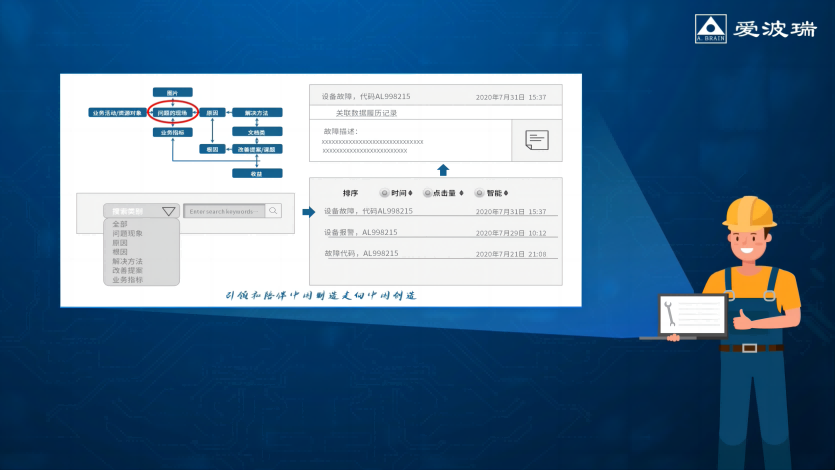The height and width of the screenshot is (470, 835).
Task: Open result 故障代码, AL998215
Action: pyautogui.click(x=361, y=254)
